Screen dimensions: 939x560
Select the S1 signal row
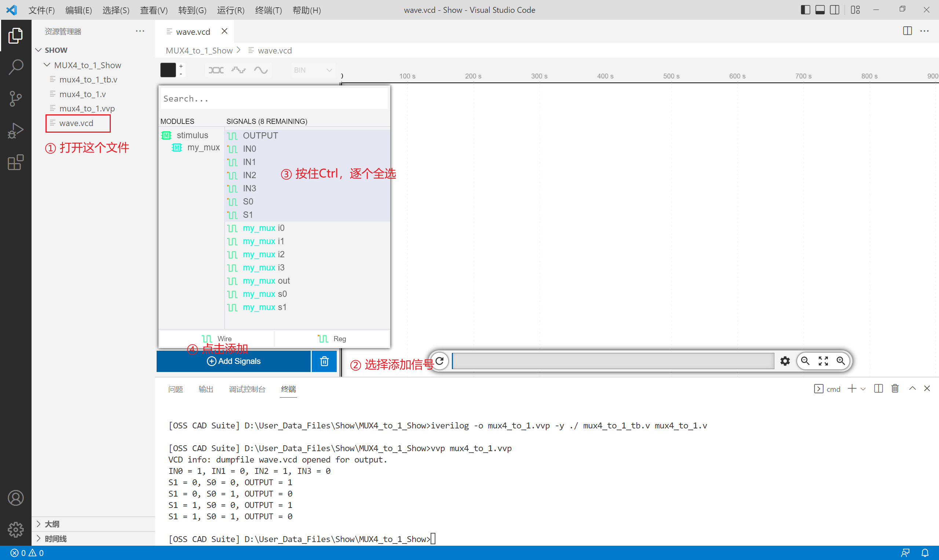308,215
